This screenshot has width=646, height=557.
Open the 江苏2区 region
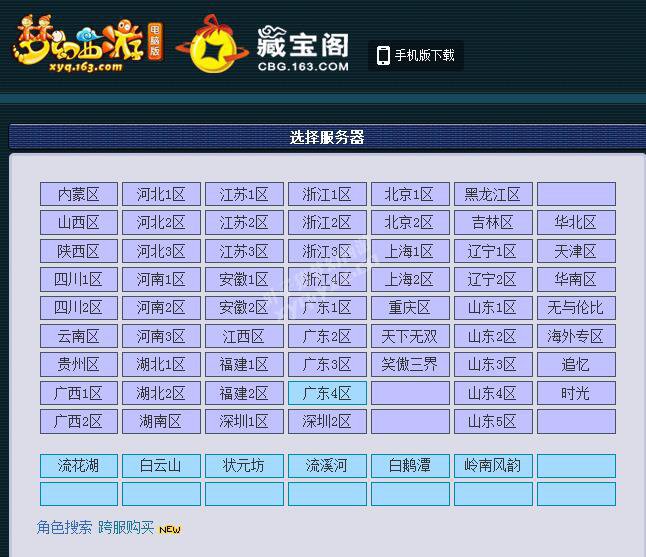tap(244, 222)
